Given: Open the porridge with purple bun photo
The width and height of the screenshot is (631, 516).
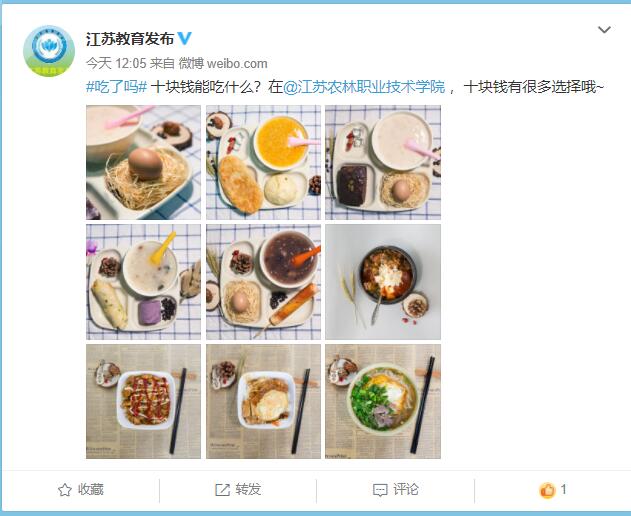Looking at the screenshot, I should click(x=143, y=282).
